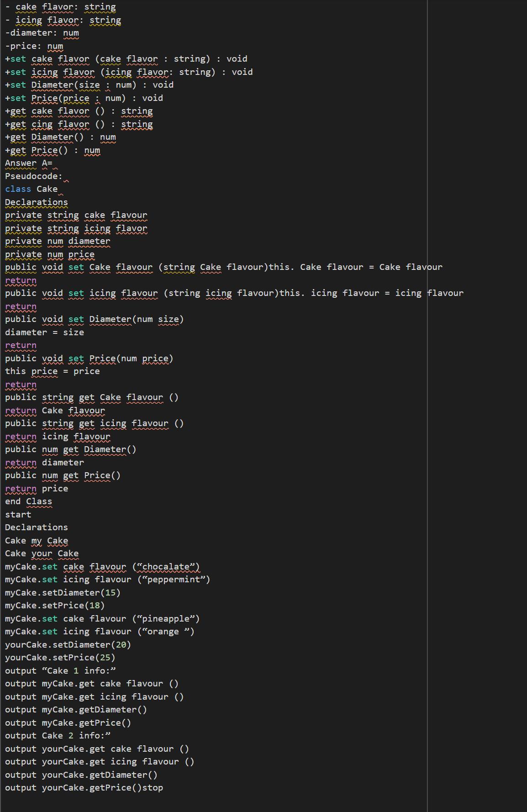527x812 pixels.
Task: Click the '-diameter: num' line
Action: coord(42,33)
